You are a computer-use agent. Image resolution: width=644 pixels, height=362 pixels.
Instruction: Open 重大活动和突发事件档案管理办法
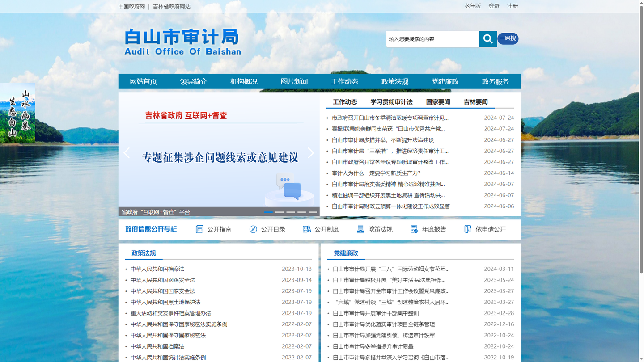[x=171, y=313]
